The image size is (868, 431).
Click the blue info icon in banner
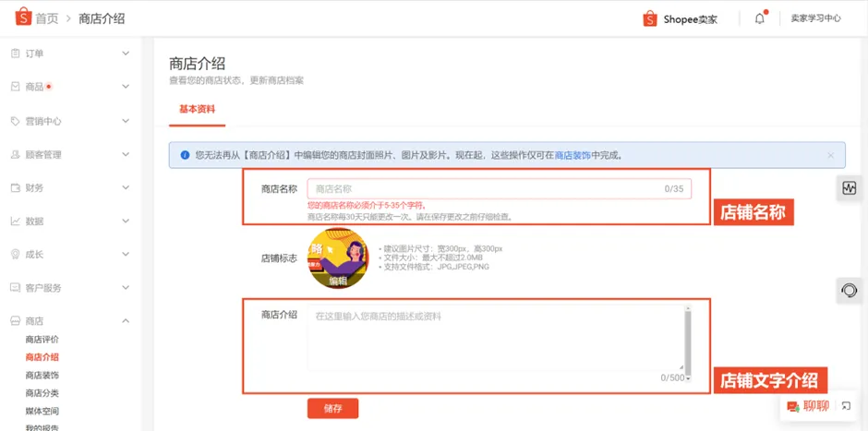pos(185,155)
